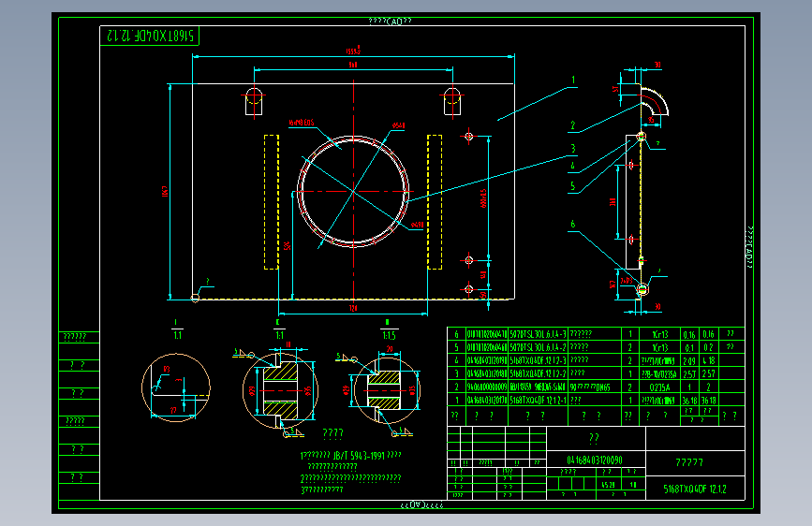The width and height of the screenshot is (812, 526).
Task: Select the JB/T 5943-1991 note line
Action: 350,456
